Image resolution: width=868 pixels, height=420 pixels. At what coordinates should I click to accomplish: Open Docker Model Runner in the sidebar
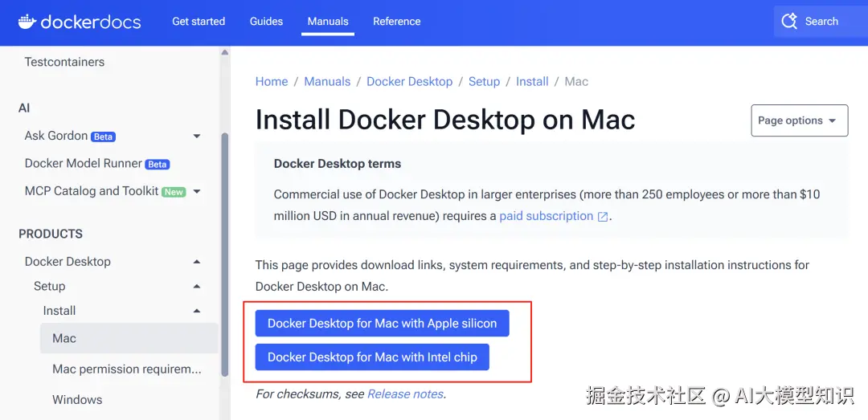click(84, 163)
